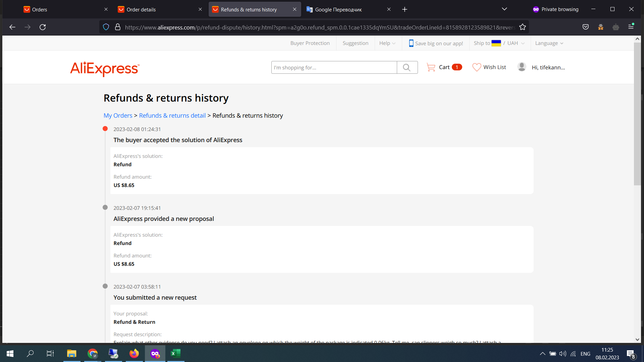Select 'AliExpress provided a new proposal' heading
The width and height of the screenshot is (644, 362).
164,219
